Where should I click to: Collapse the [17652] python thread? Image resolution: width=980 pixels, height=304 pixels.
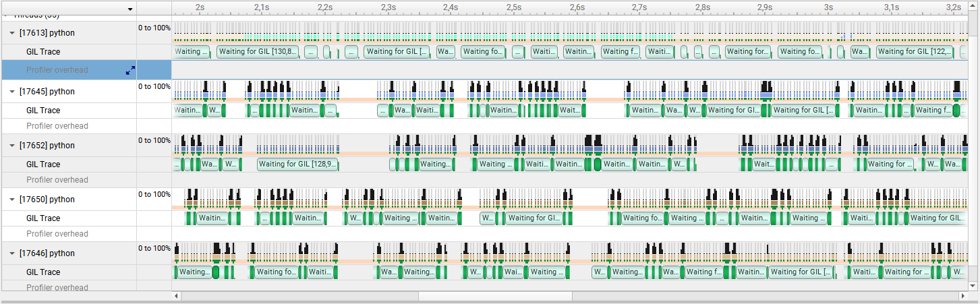12,146
